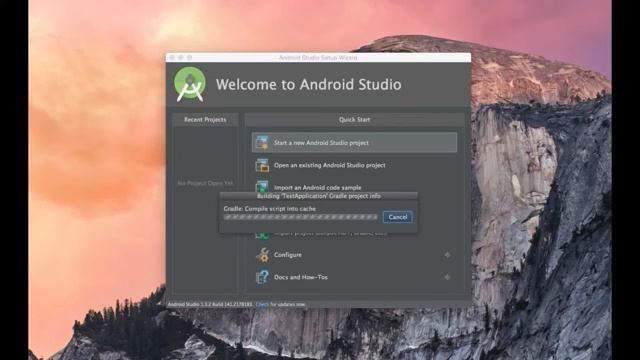
Task: Click the Android Studio logo icon
Action: tap(190, 84)
